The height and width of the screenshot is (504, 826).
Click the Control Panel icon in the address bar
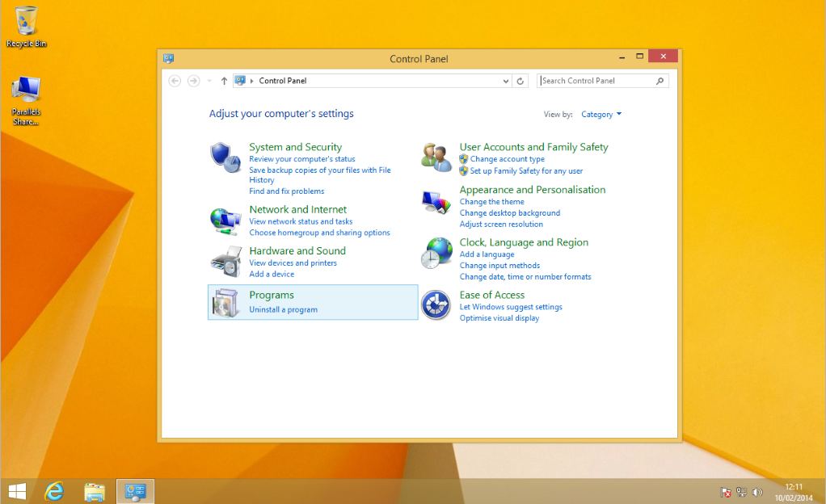point(240,81)
